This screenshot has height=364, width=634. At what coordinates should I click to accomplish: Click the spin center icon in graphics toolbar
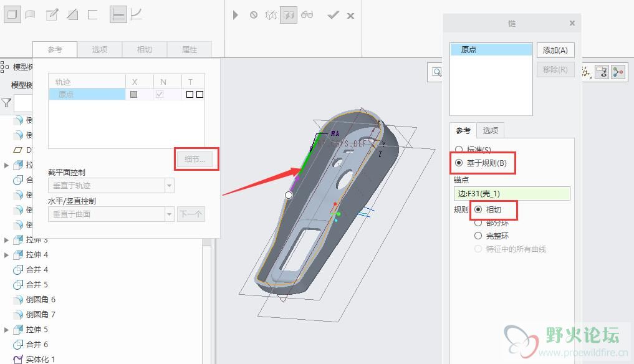pyautogui.click(x=618, y=72)
